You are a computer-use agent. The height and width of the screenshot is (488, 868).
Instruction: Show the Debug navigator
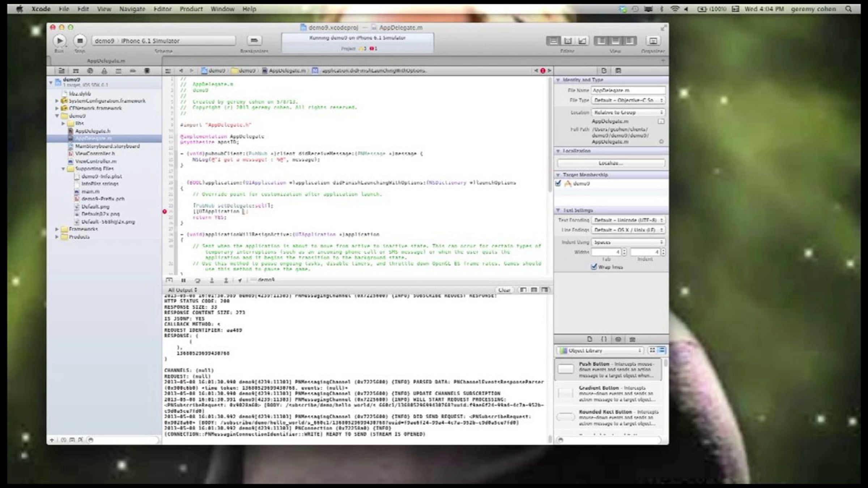pos(118,71)
